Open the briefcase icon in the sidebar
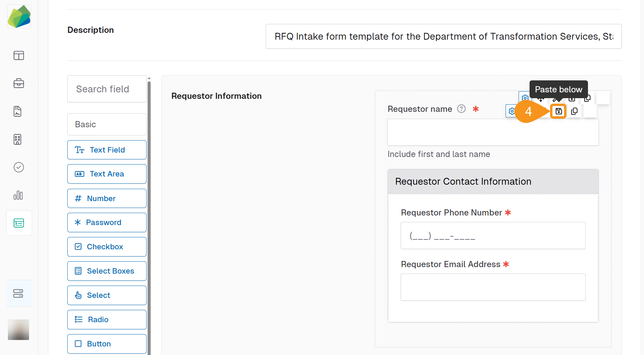This screenshot has width=644, height=355. pyautogui.click(x=19, y=83)
